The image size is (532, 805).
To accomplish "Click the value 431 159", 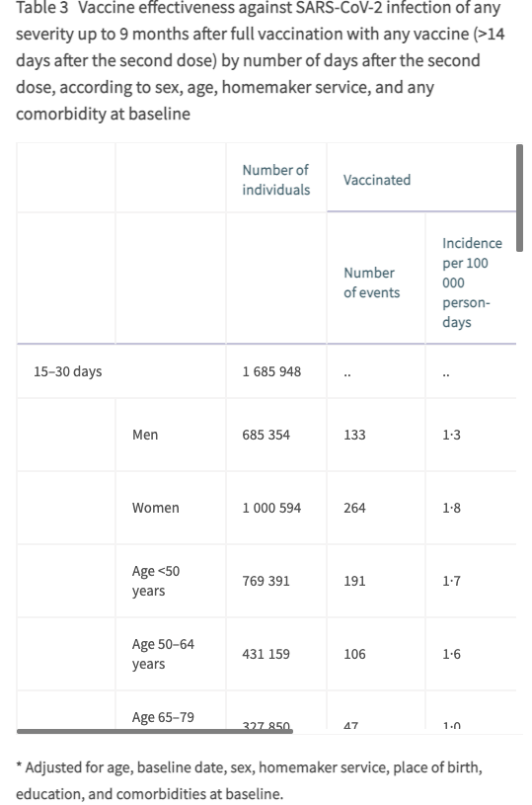I will click(x=266, y=654).
